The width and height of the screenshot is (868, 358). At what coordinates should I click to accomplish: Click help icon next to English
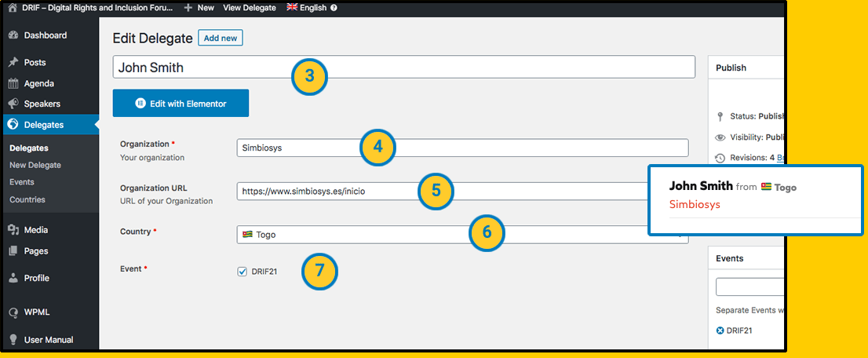334,8
